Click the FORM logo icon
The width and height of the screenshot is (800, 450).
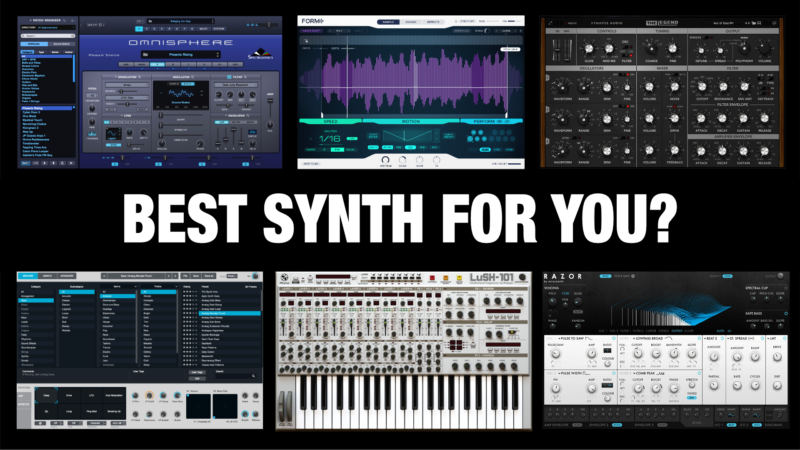[313, 21]
